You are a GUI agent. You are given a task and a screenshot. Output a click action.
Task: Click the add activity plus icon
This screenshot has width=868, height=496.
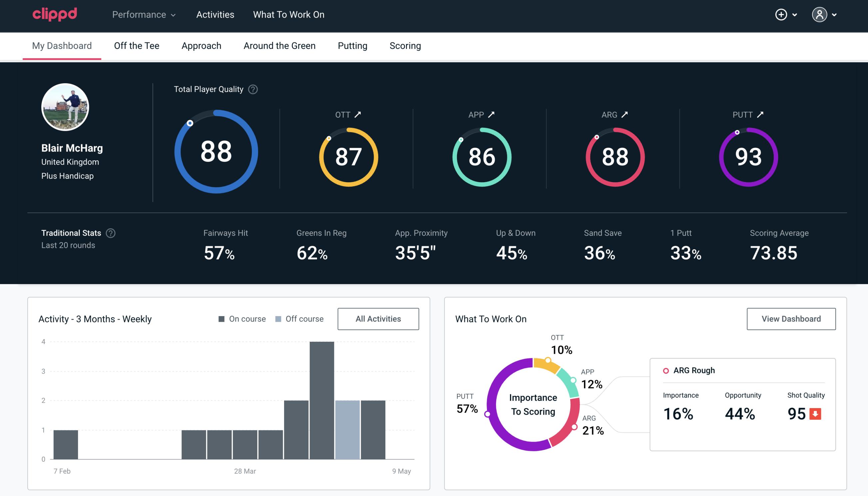pos(781,15)
